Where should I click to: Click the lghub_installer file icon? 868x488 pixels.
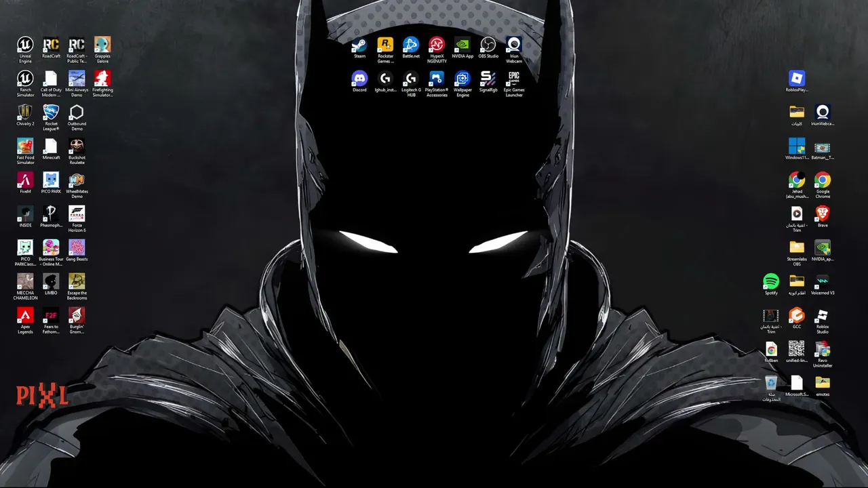click(x=385, y=81)
